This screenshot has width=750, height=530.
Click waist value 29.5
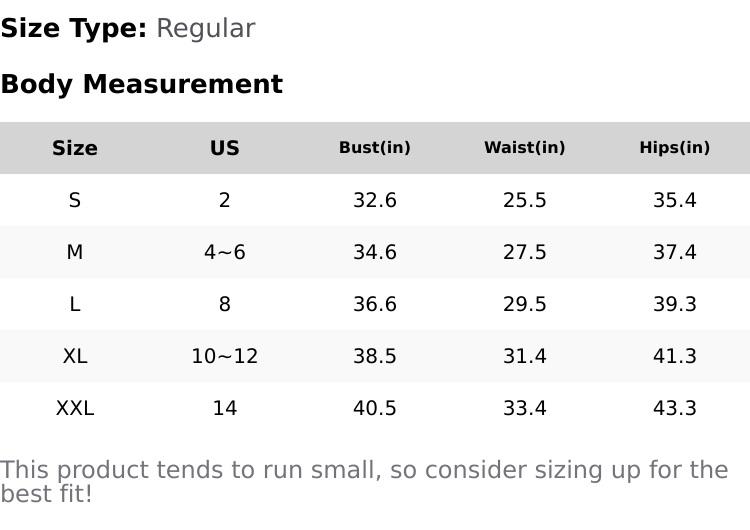click(525, 304)
